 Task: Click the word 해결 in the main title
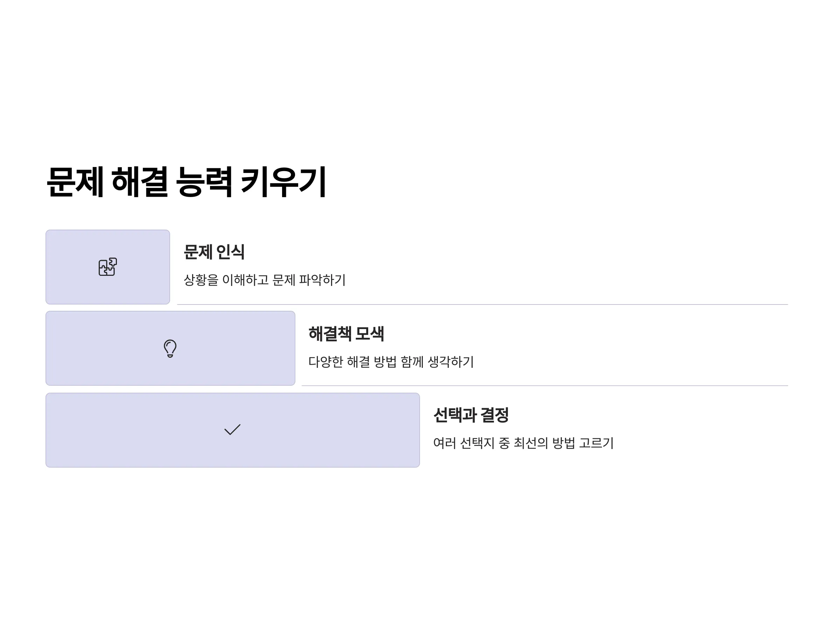[140, 182]
